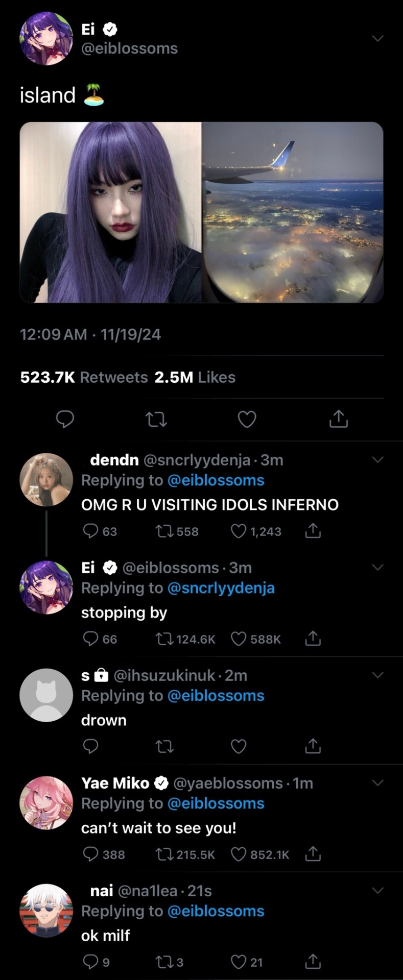
Task: Open Yae Miko's profile picture
Action: tap(46, 803)
